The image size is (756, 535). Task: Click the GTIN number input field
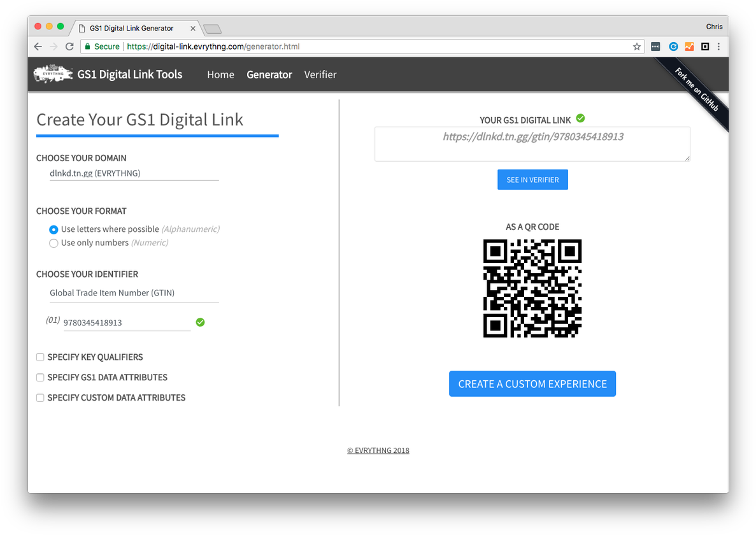tap(126, 323)
